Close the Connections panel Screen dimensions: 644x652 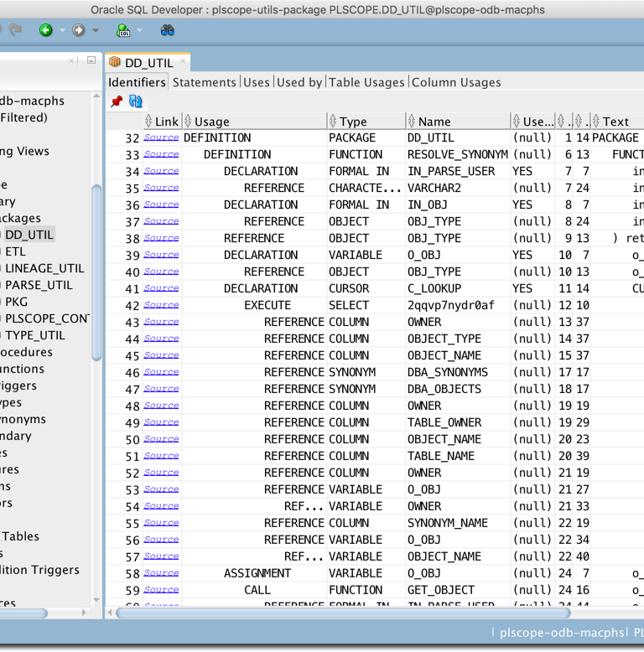pyautogui.click(x=71, y=60)
